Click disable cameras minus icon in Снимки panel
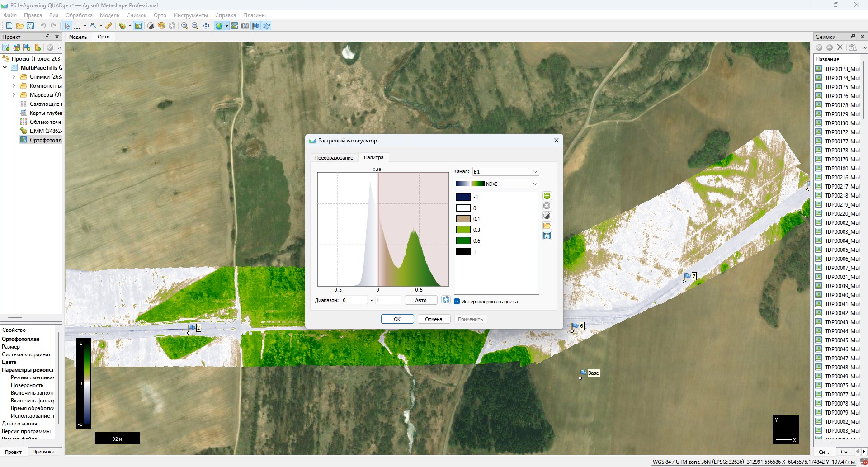The width and height of the screenshot is (868, 467). point(830,47)
